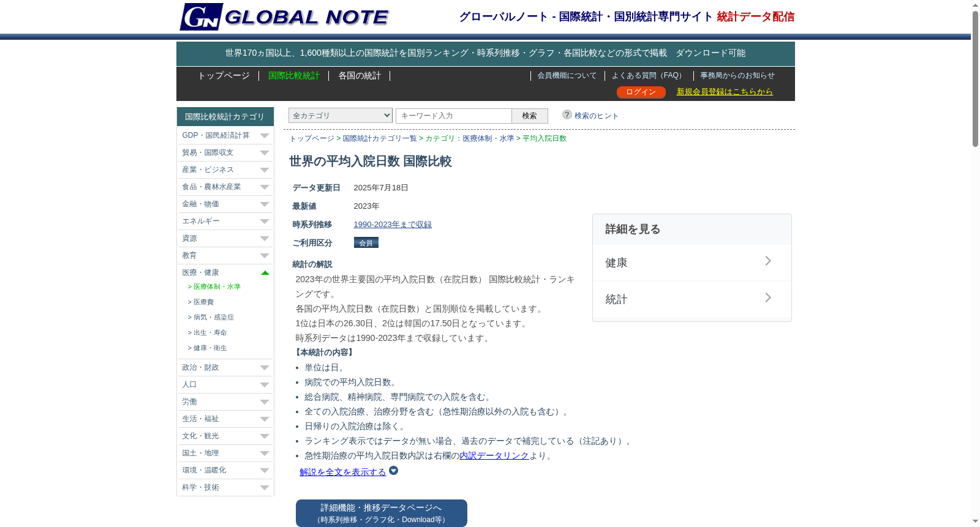Image resolution: width=980 pixels, height=527 pixels.
Task: Open 各国の統計 menu item
Action: coord(360,75)
